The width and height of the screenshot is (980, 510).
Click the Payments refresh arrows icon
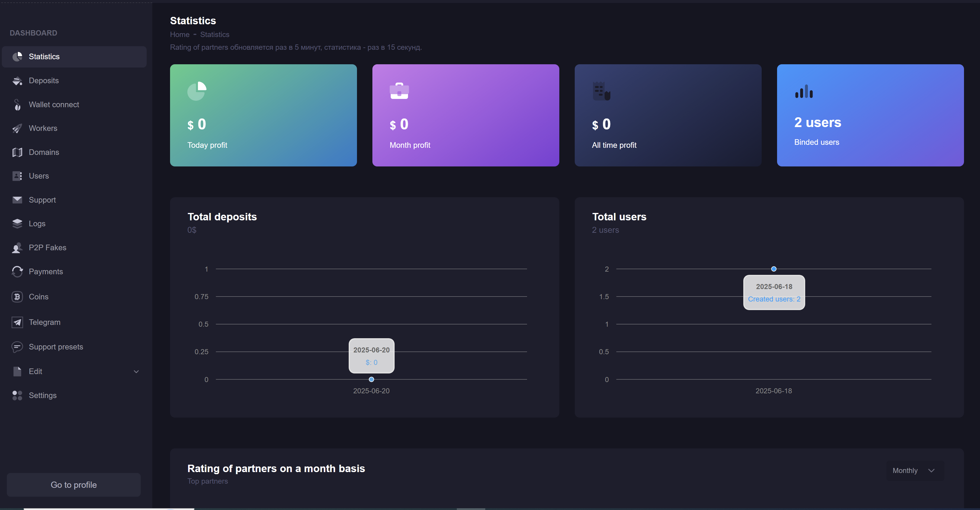tap(17, 272)
